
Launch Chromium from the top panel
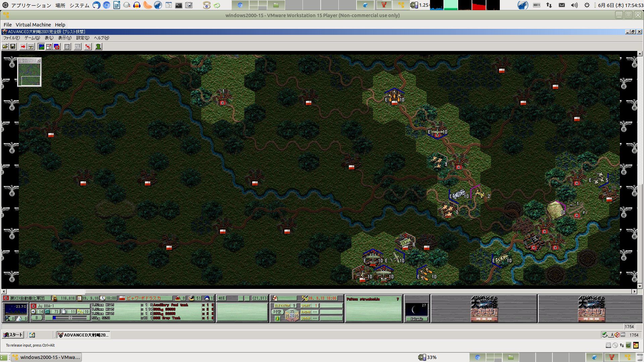click(106, 5)
